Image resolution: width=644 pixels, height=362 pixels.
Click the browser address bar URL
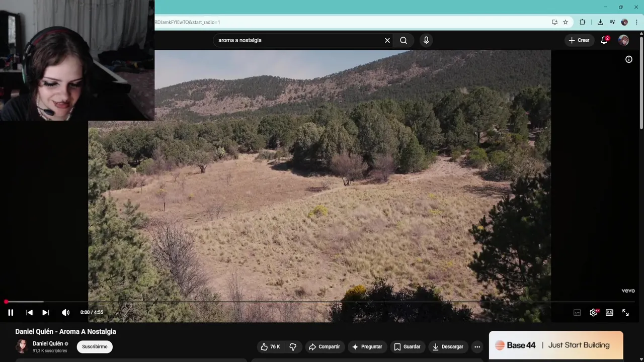(187, 22)
